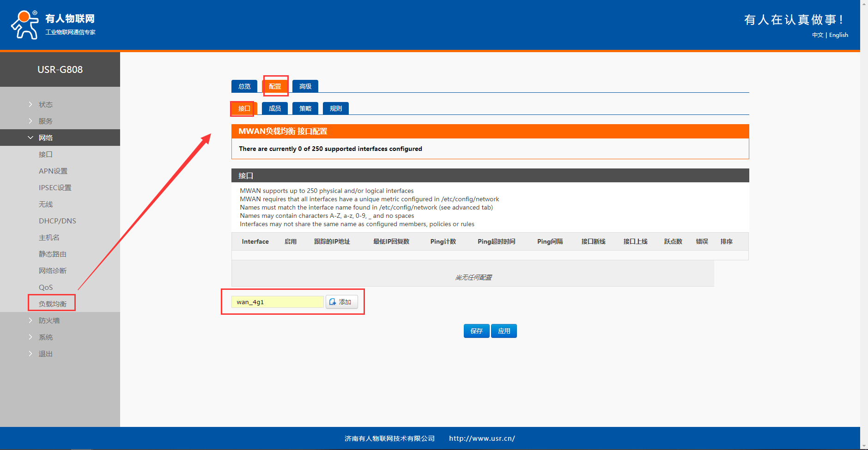Collapse the 网络 sidebar section
The image size is (868, 450).
[45, 138]
